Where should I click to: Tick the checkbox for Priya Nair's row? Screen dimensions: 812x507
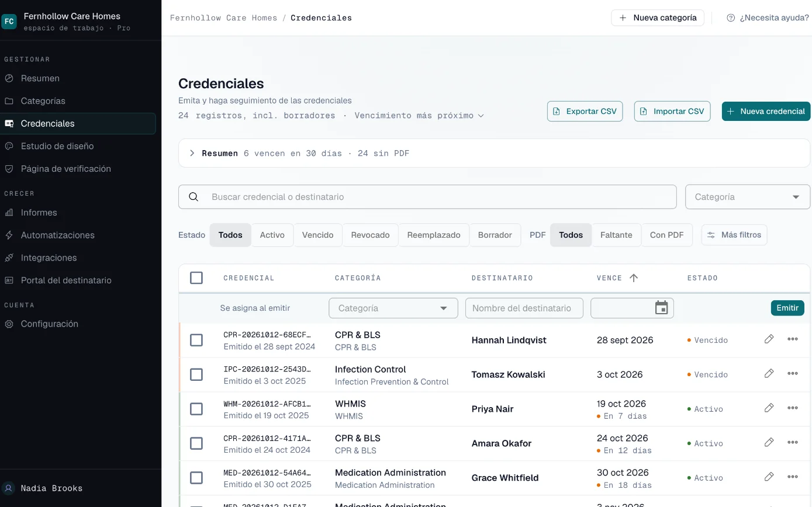click(x=196, y=409)
